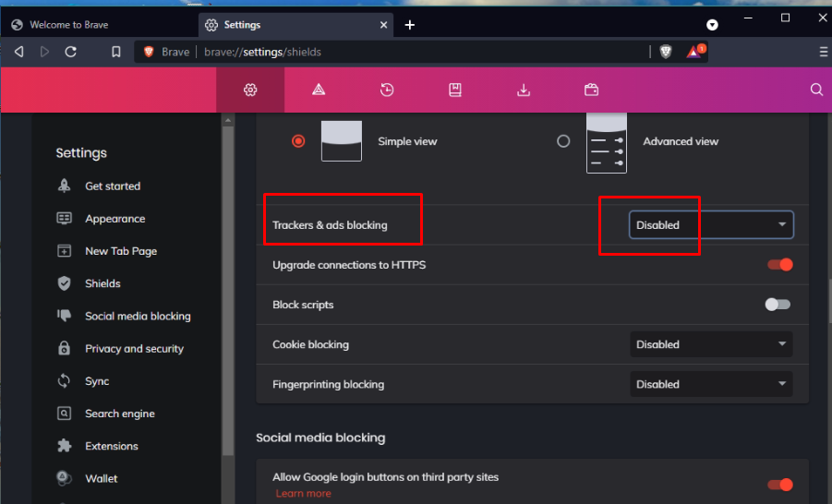The image size is (832, 504).
Task: Click the padlock icon beside Privacy and security
Action: click(x=65, y=348)
